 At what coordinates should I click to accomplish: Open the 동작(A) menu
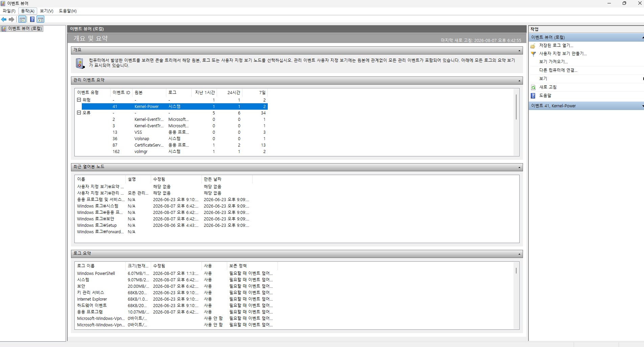tap(28, 11)
